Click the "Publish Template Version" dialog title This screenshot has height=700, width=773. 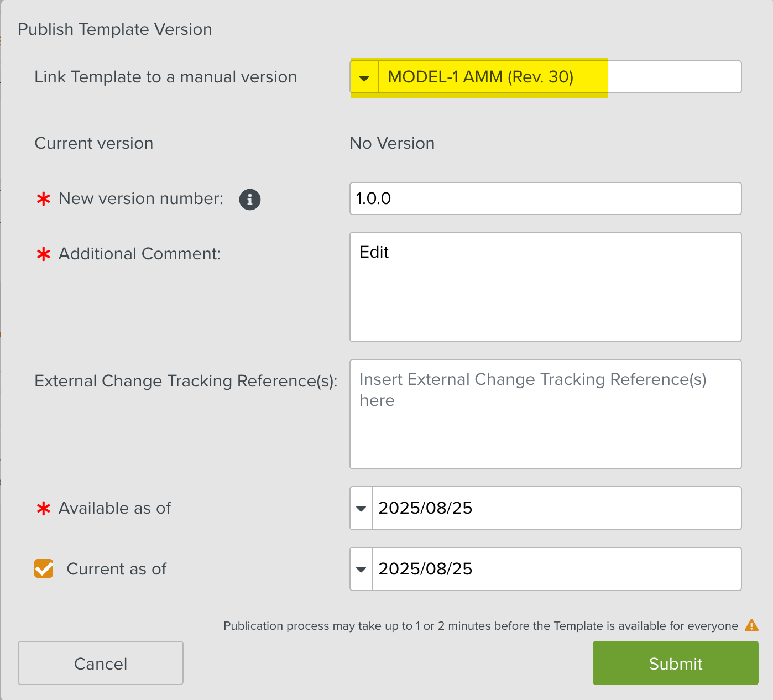(115, 29)
